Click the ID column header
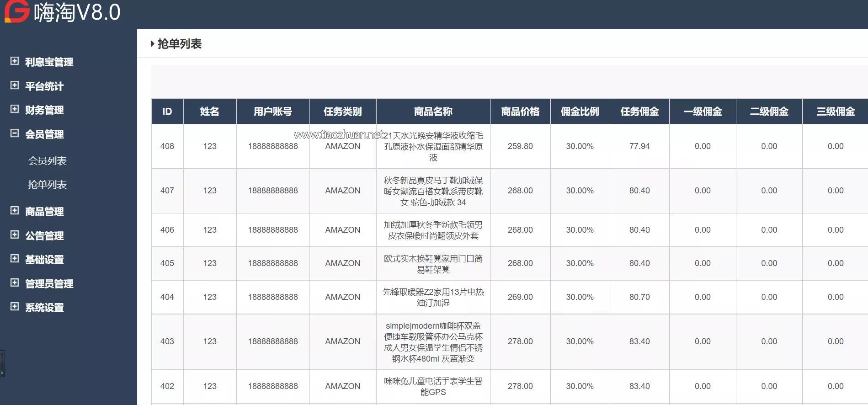This screenshot has width=868, height=405. (167, 112)
